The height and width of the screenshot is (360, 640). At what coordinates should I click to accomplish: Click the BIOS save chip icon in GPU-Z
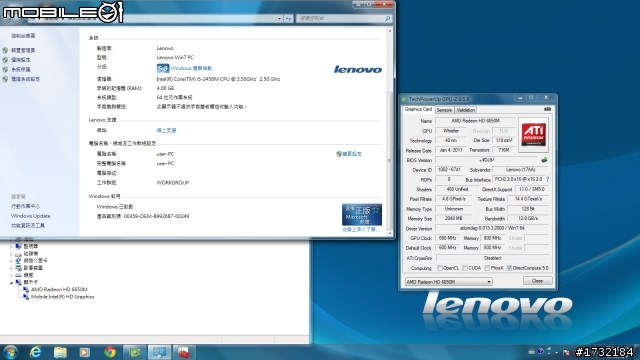(544, 160)
